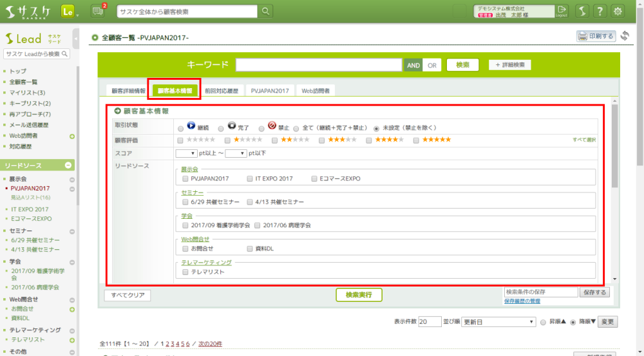This screenshot has height=356, width=644.
Task: Check the 資料DL checkbox
Action: (x=250, y=248)
